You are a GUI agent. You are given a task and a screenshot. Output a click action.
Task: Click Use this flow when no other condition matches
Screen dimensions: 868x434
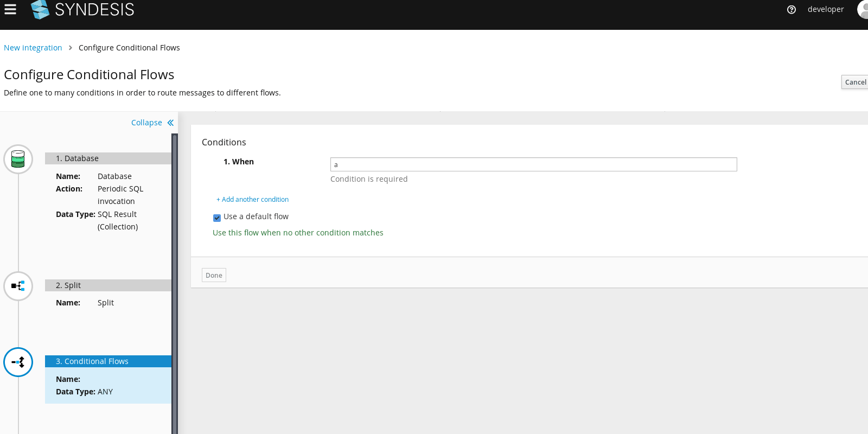pyautogui.click(x=298, y=233)
